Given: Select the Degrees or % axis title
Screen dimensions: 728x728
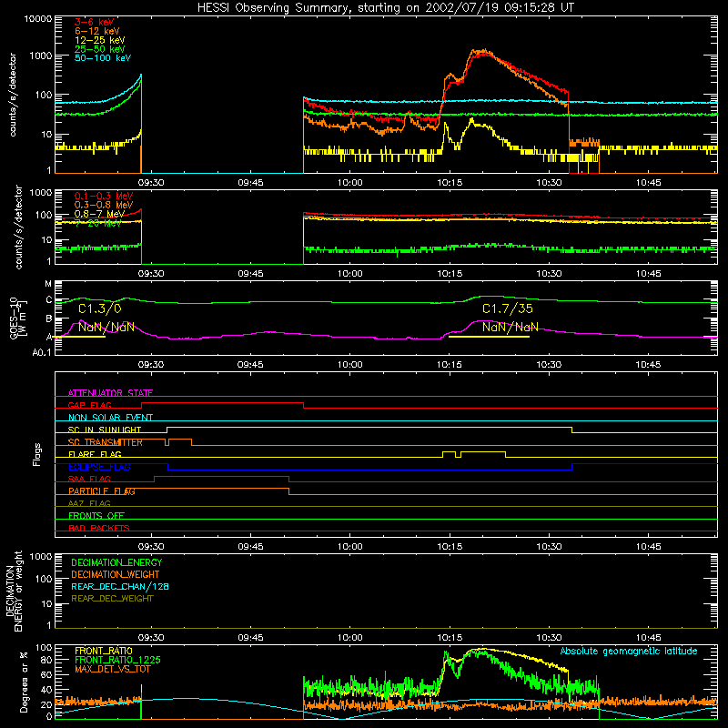Looking at the screenshot, I should coord(24,682).
